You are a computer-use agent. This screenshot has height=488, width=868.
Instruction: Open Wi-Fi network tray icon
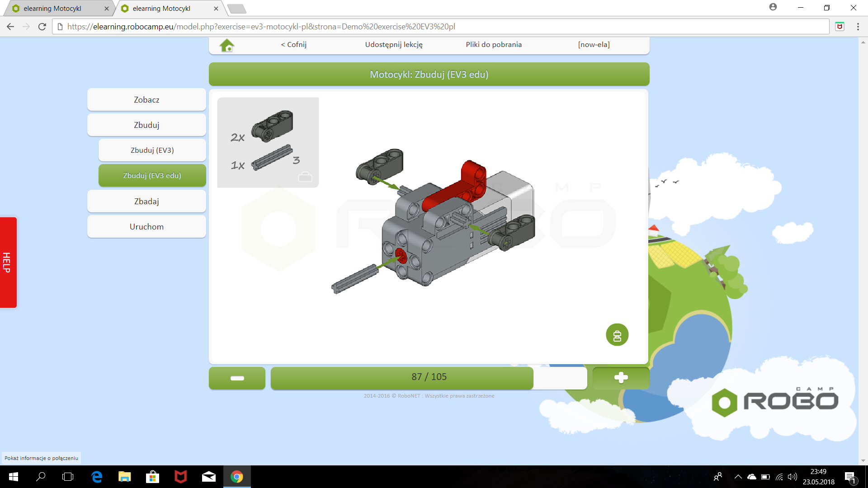[779, 477]
